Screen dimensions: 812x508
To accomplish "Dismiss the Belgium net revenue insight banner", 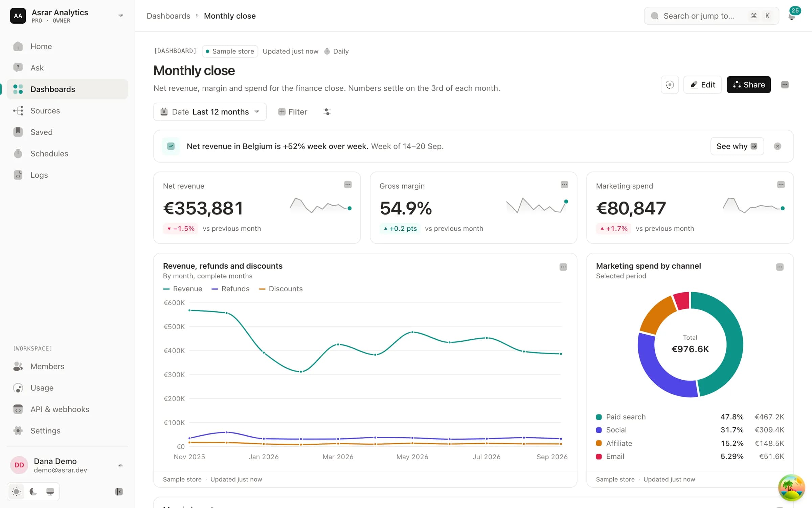I will (x=777, y=146).
